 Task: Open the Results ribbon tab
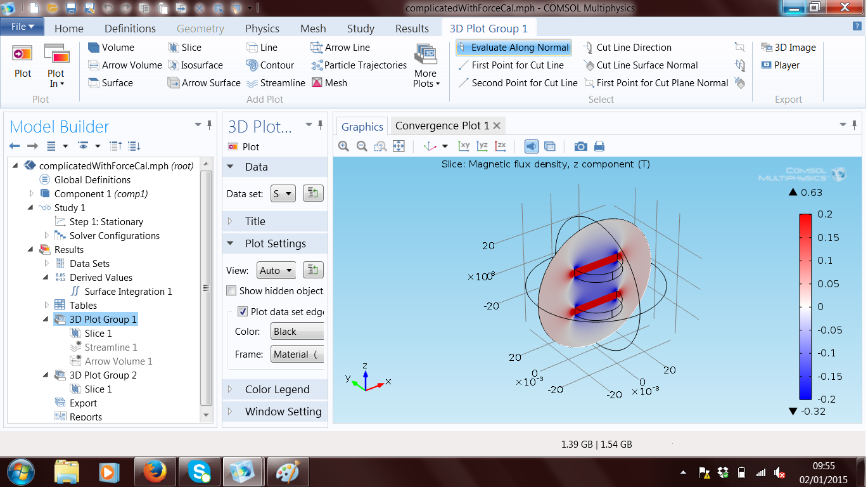pyautogui.click(x=412, y=29)
